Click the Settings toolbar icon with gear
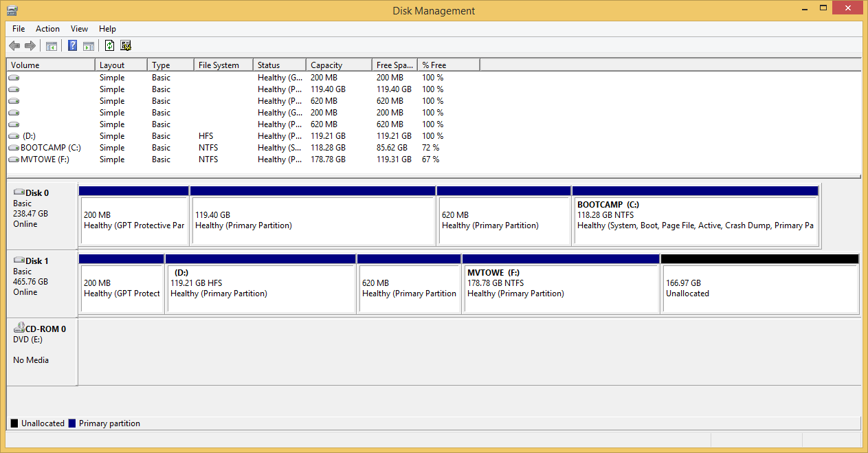 click(x=125, y=46)
